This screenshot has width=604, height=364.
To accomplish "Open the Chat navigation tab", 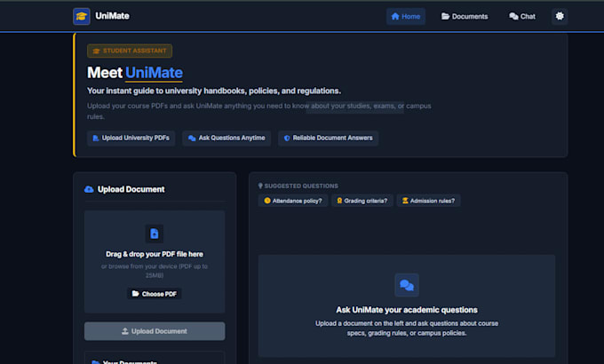I will tap(522, 16).
